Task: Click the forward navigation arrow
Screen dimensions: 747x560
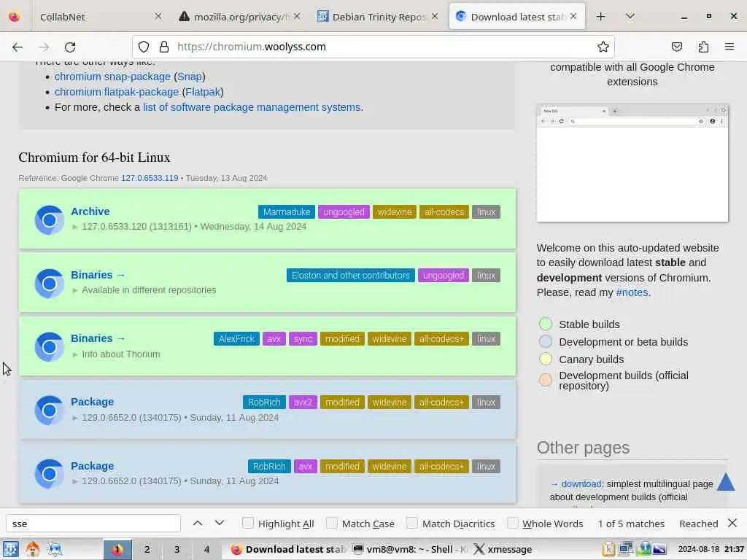Action: pyautogui.click(x=44, y=47)
